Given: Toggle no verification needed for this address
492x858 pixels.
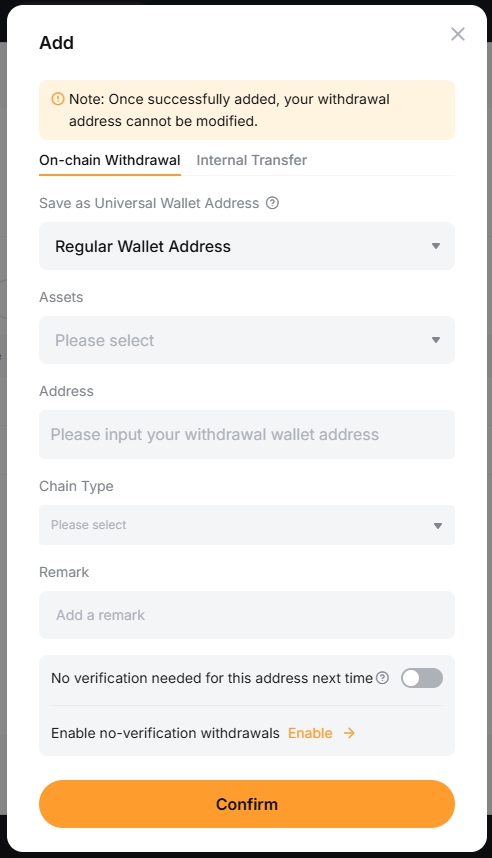Looking at the screenshot, I should pos(421,678).
